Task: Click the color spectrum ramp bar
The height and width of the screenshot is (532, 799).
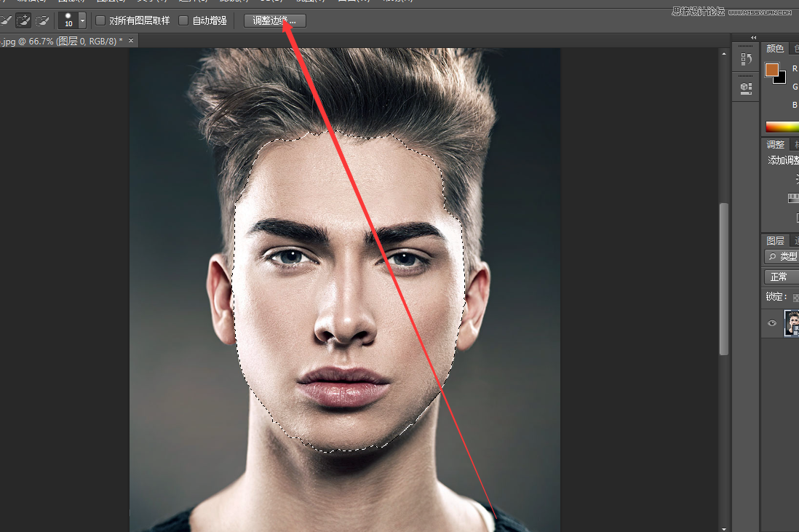Action: [782, 127]
